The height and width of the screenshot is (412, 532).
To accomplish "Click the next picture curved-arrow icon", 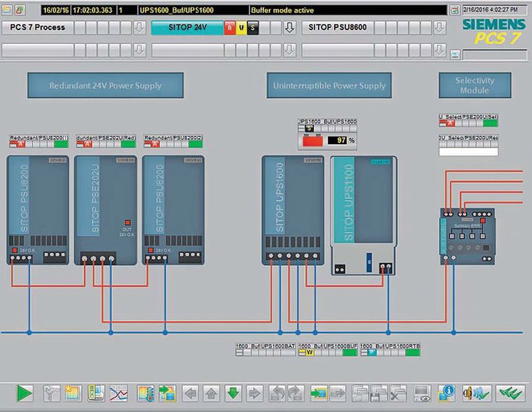I will pyautogui.click(x=296, y=393).
